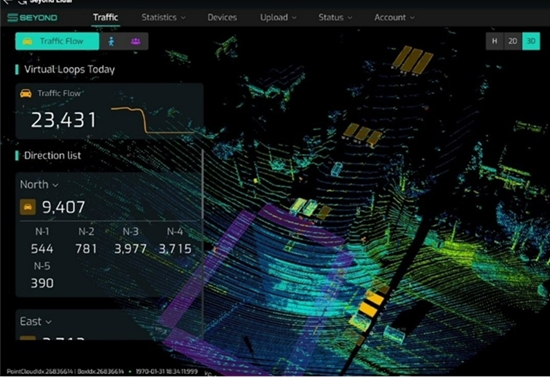Click the Traffic Flow button

tap(57, 41)
